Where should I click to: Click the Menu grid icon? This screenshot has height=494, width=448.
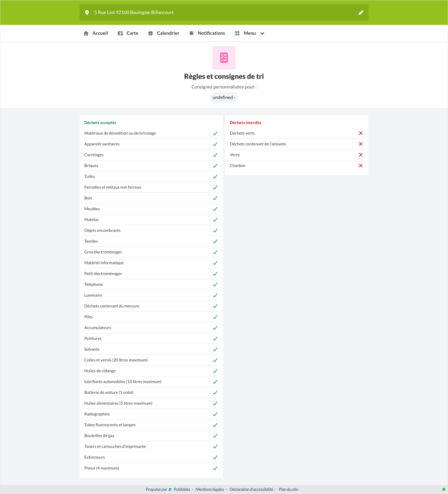coord(237,33)
